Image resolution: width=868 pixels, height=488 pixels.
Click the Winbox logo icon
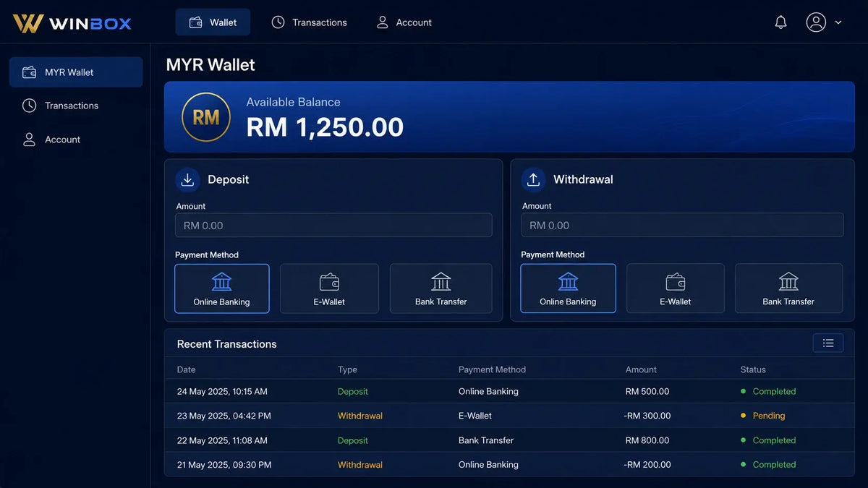coord(27,23)
